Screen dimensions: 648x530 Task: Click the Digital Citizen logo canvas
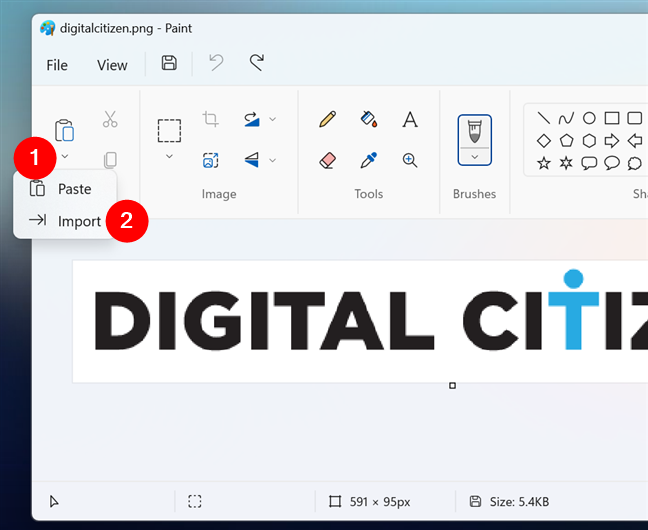(x=360, y=322)
